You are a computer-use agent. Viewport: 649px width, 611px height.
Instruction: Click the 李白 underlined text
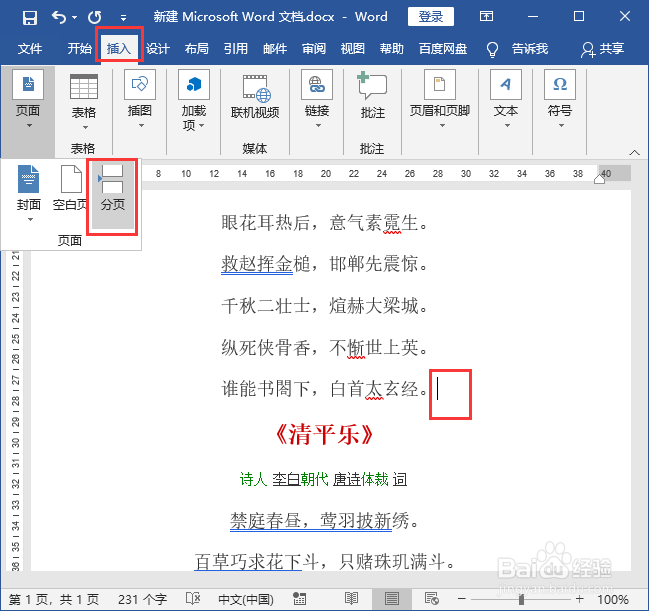(x=286, y=479)
